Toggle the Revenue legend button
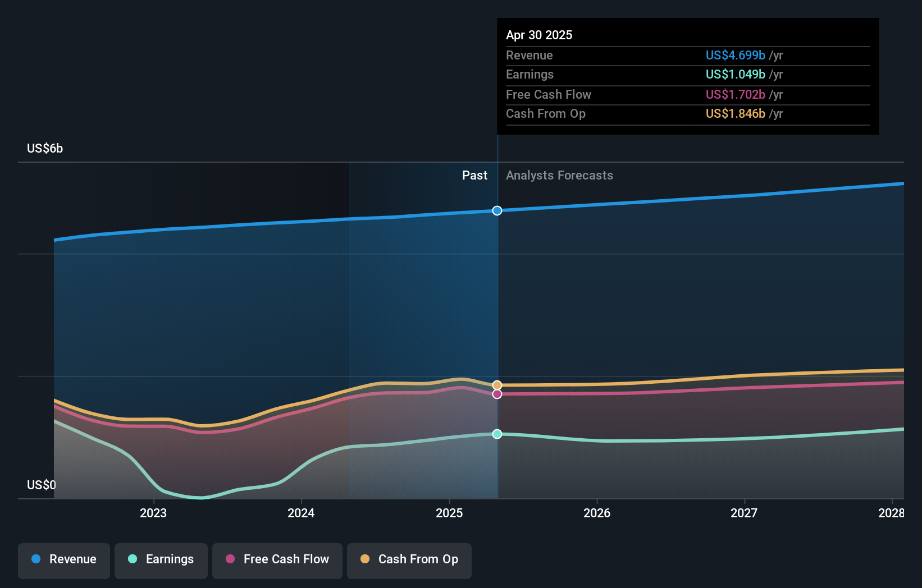This screenshot has width=922, height=588. 64,561
